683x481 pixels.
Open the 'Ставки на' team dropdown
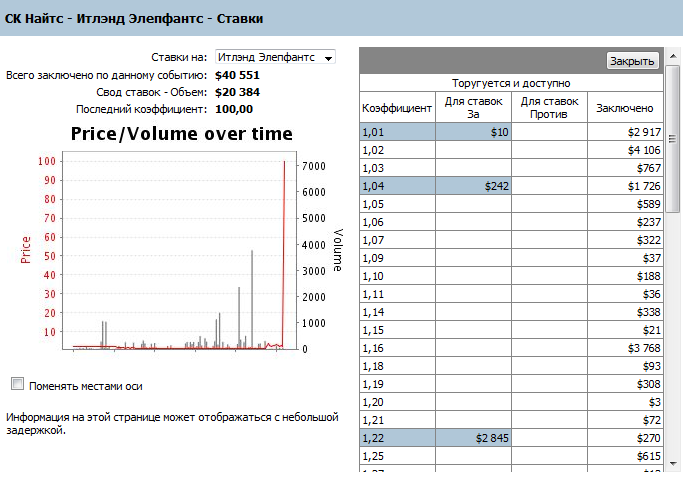tap(275, 58)
